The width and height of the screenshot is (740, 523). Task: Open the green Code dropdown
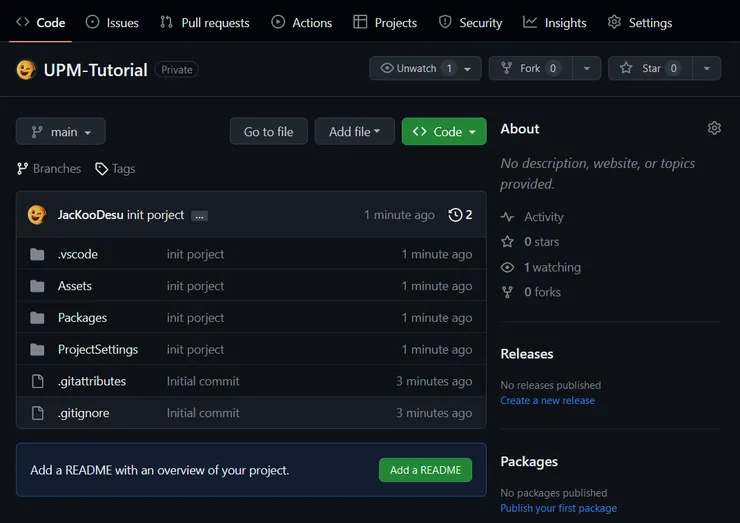[x=444, y=132]
